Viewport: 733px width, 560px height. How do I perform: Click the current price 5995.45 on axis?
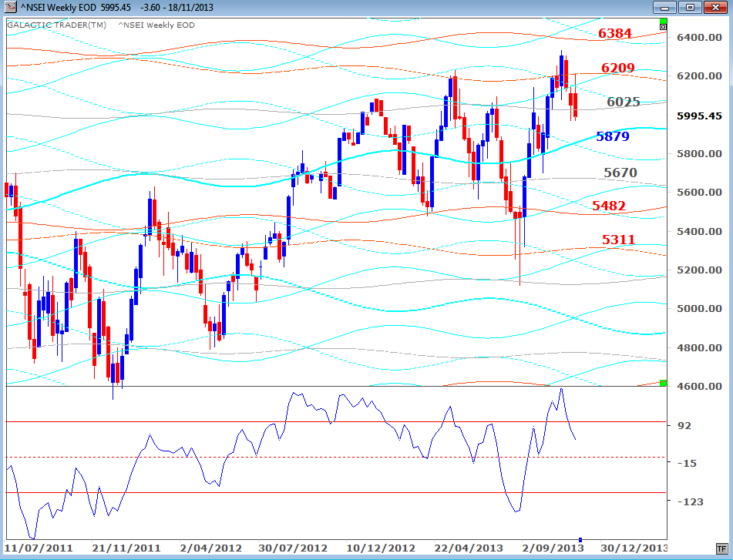point(699,116)
